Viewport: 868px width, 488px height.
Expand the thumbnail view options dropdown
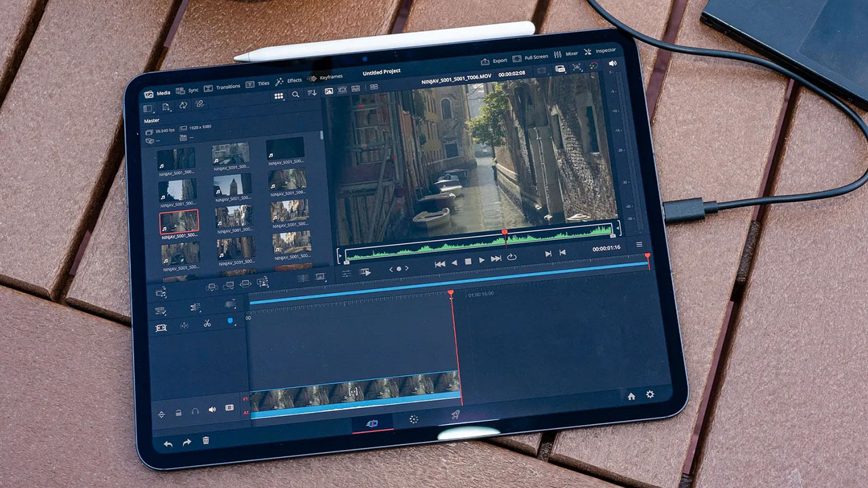(279, 96)
